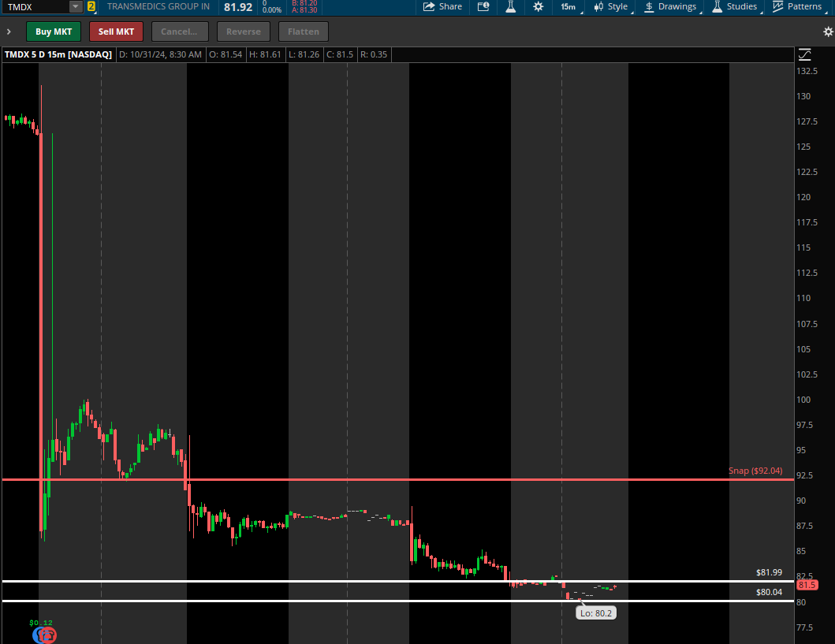Click the TMDX symbol entry field

[35, 7]
